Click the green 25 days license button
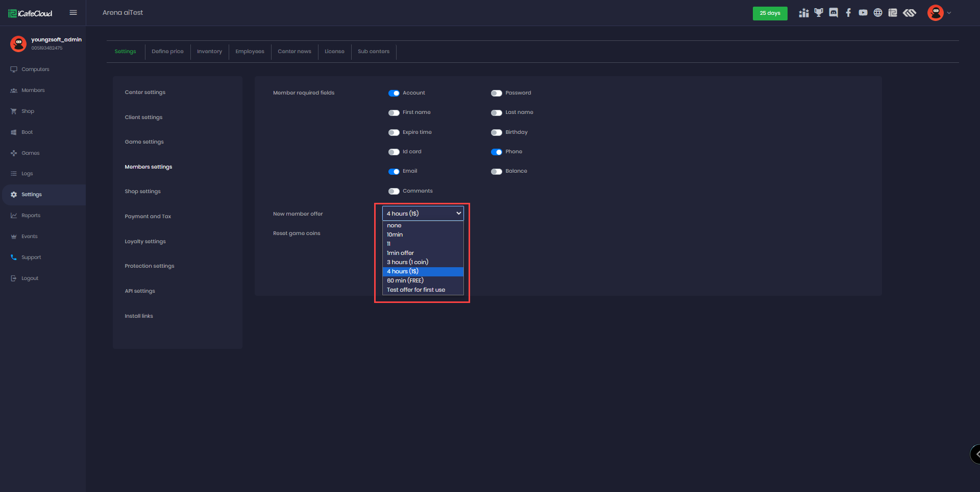The width and height of the screenshot is (980, 492). pyautogui.click(x=770, y=13)
